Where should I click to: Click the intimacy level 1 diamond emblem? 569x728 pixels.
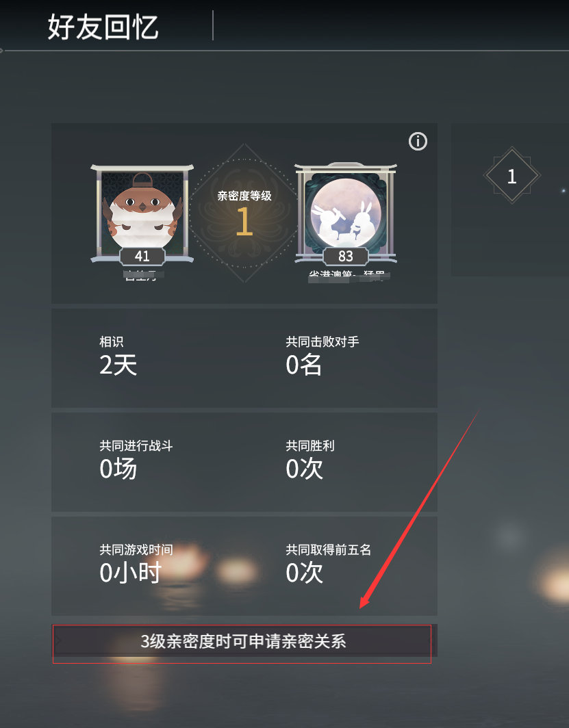(244, 213)
